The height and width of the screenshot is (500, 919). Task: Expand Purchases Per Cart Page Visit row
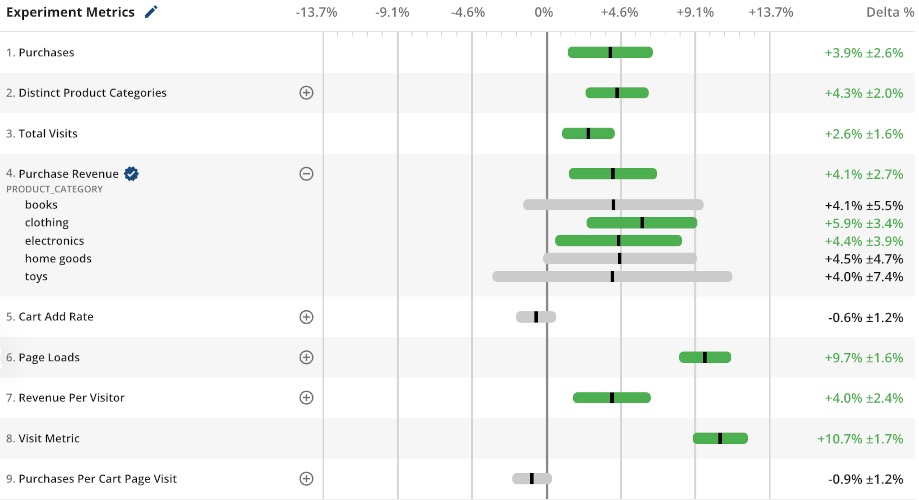pos(307,479)
